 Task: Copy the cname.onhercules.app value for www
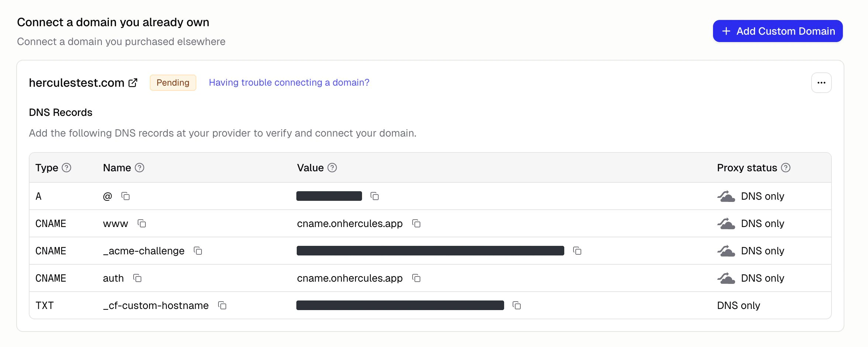(417, 224)
